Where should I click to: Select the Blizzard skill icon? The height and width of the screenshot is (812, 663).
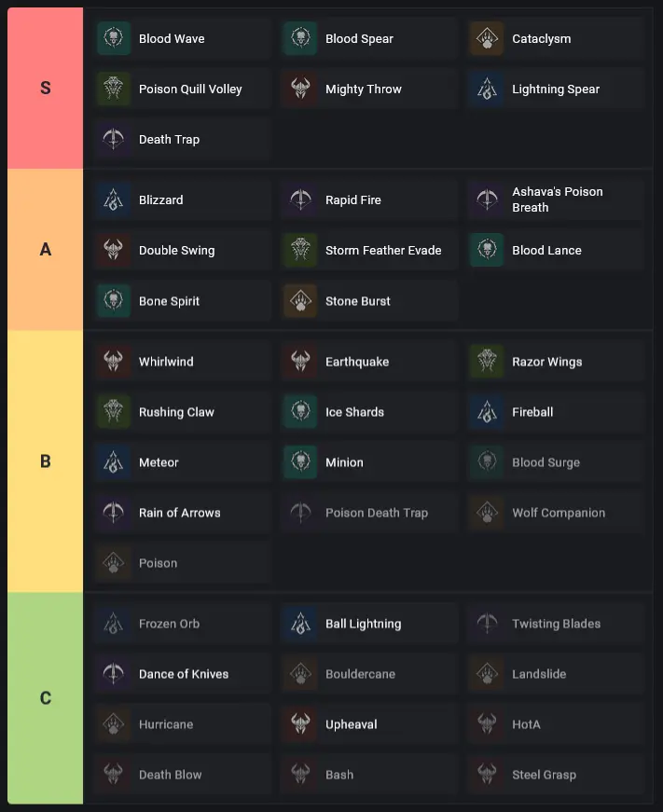(x=113, y=200)
